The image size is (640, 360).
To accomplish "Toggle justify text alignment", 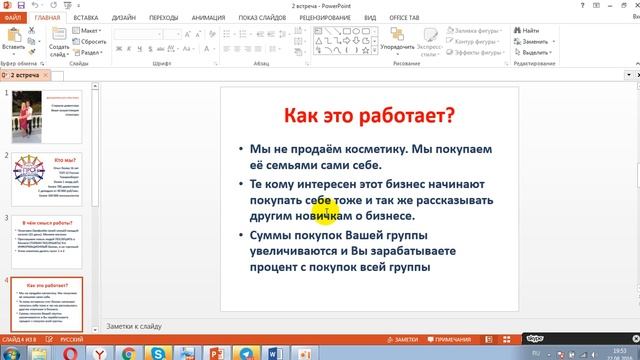I will pyautogui.click(x=258, y=49).
